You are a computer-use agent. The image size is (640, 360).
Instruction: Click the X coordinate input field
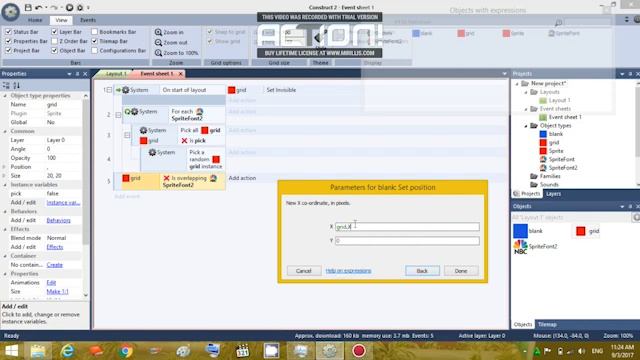(x=407, y=227)
